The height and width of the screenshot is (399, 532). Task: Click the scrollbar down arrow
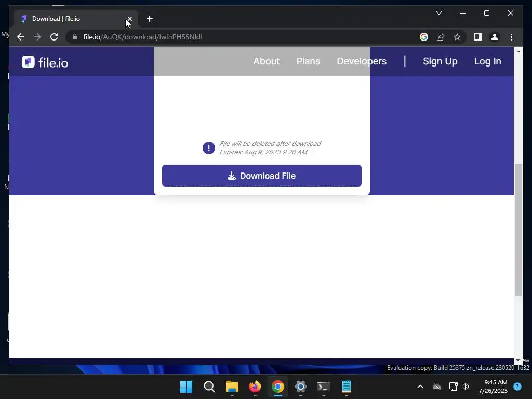coord(518,360)
